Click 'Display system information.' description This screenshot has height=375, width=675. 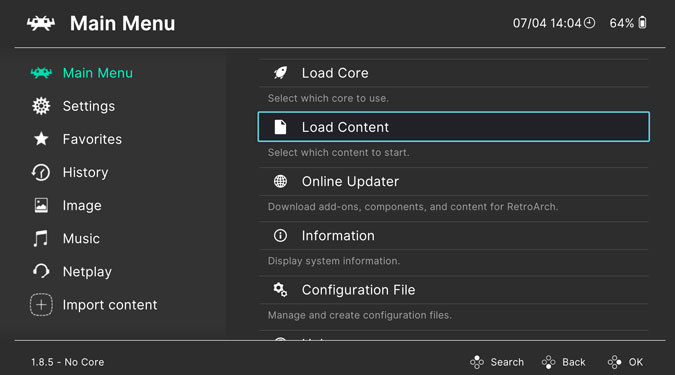pyautogui.click(x=334, y=261)
